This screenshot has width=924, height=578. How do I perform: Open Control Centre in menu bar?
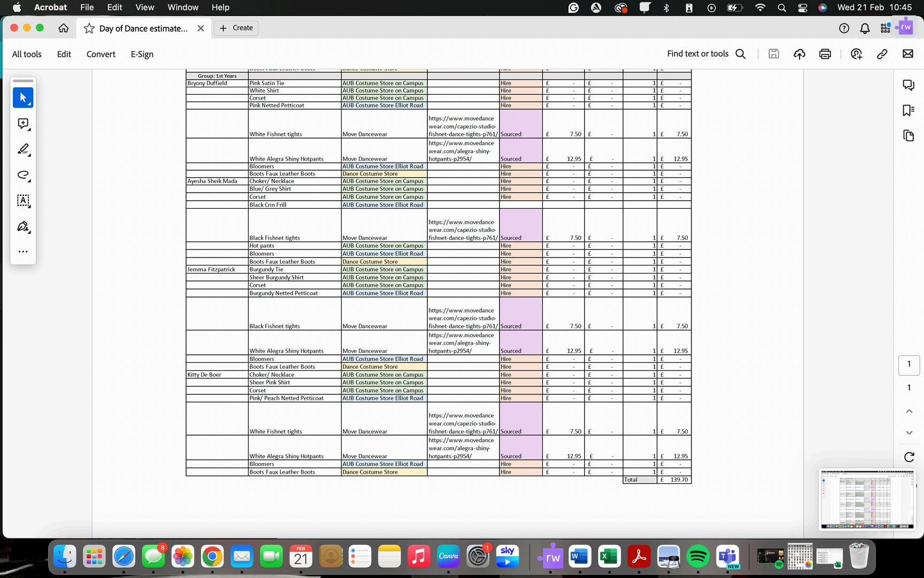(x=803, y=7)
